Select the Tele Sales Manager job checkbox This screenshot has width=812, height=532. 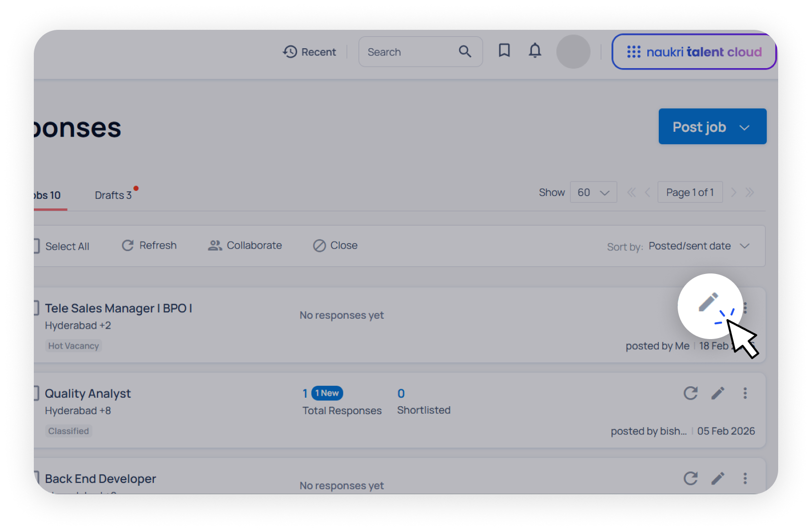click(36, 308)
